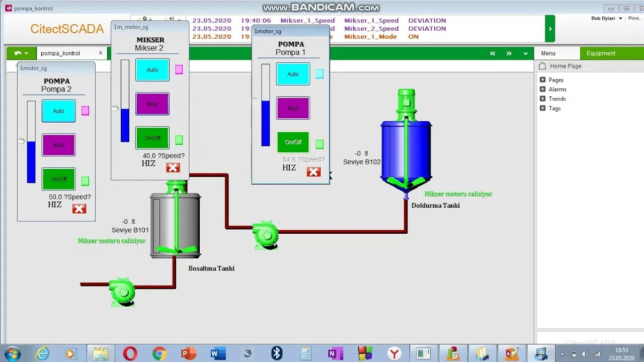Click Pompa 2 speed slider bar

[31, 142]
